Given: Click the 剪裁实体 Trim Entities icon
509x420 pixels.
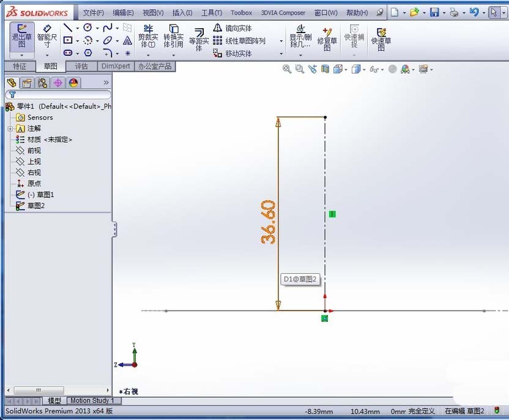Looking at the screenshot, I should [x=147, y=36].
